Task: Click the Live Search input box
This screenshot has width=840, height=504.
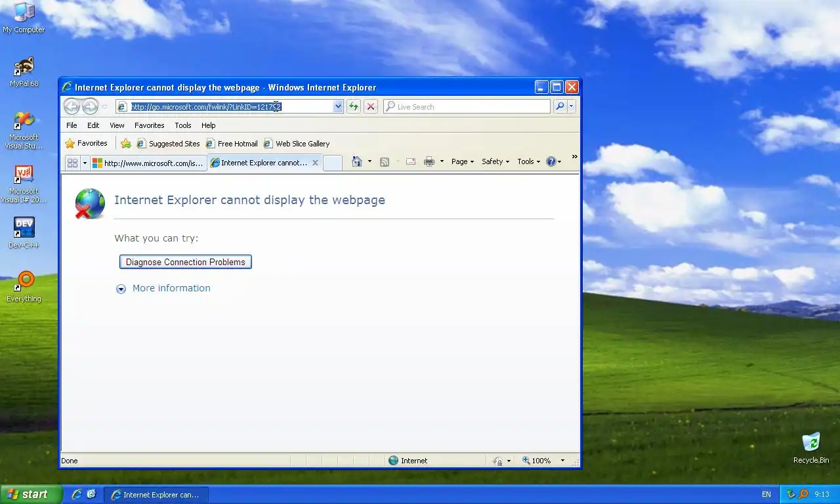Action: (x=467, y=106)
